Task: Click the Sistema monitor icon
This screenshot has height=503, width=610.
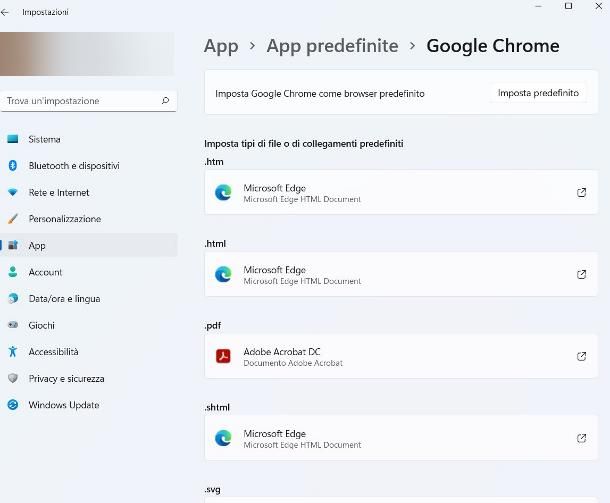Action: coord(13,139)
